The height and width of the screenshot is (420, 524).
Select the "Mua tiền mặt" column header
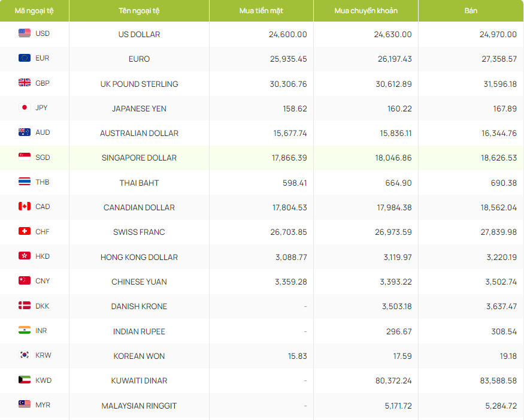(261, 11)
